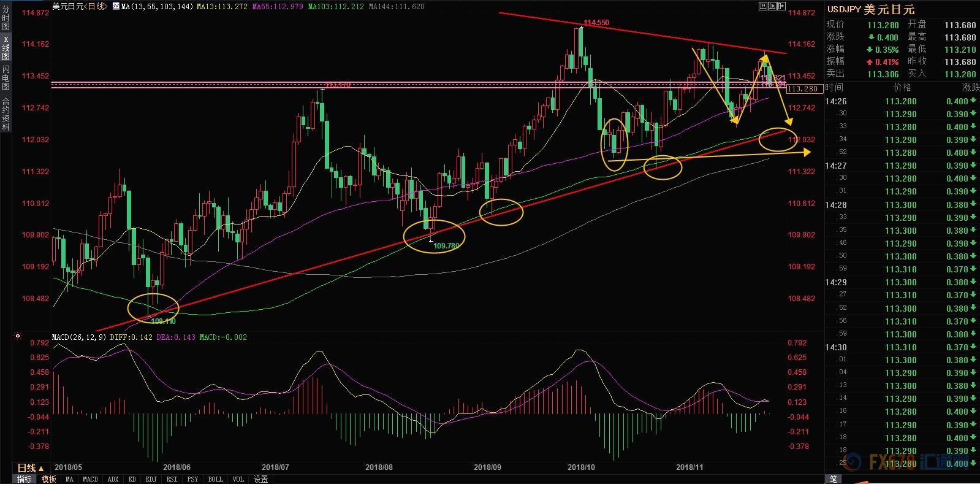980x484 pixels.
Task: Select the 14:28 tick row
Action: click(x=902, y=205)
